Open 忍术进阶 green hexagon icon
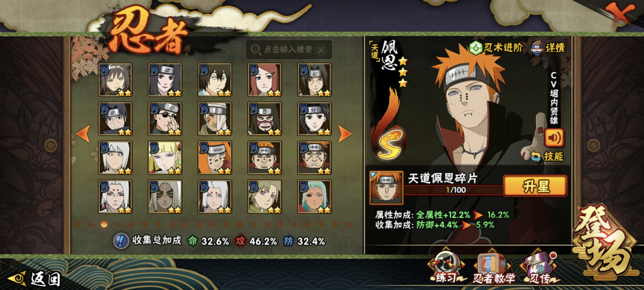The image size is (644, 290). pos(475,48)
